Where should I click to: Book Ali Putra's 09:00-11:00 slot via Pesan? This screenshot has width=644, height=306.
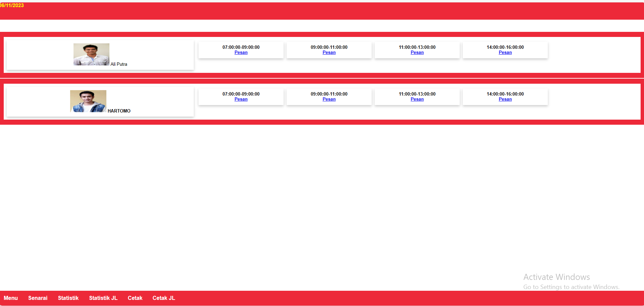(x=329, y=53)
